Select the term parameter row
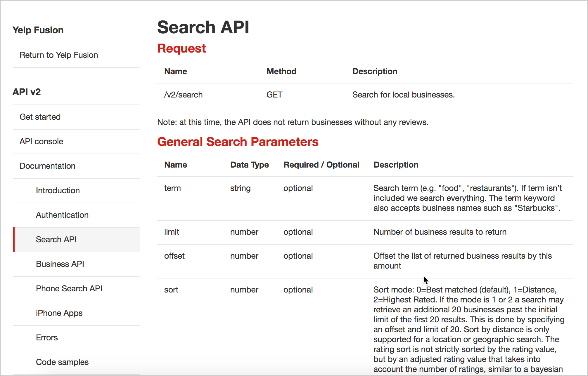588x376 pixels. click(x=172, y=188)
